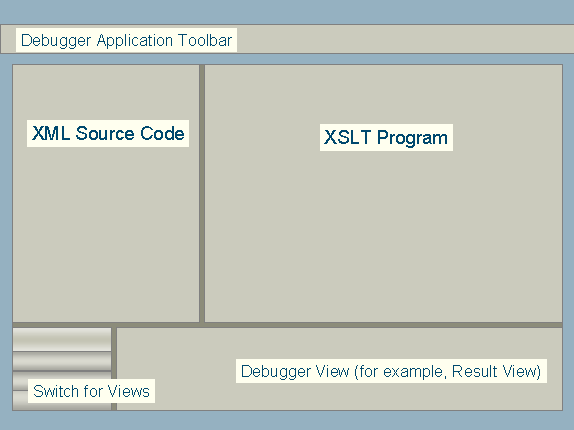This screenshot has height=430, width=574.
Task: Click the words 'Result View' in the label
Action: [x=496, y=371]
